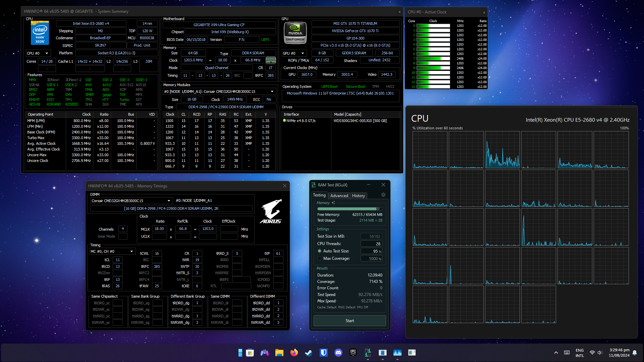Click 'MSI GTX 1070 Ti TITANIUM' GPU name
644x362 pixels.
355,23
